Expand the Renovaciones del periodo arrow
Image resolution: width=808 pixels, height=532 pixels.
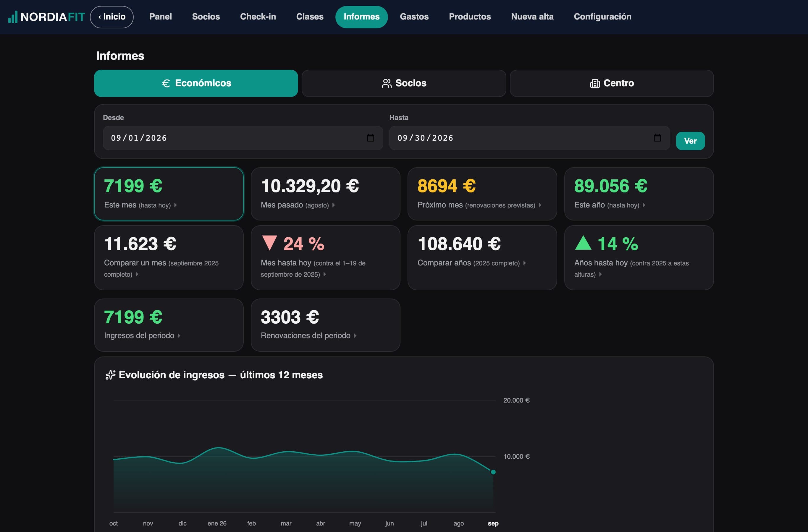pos(355,335)
